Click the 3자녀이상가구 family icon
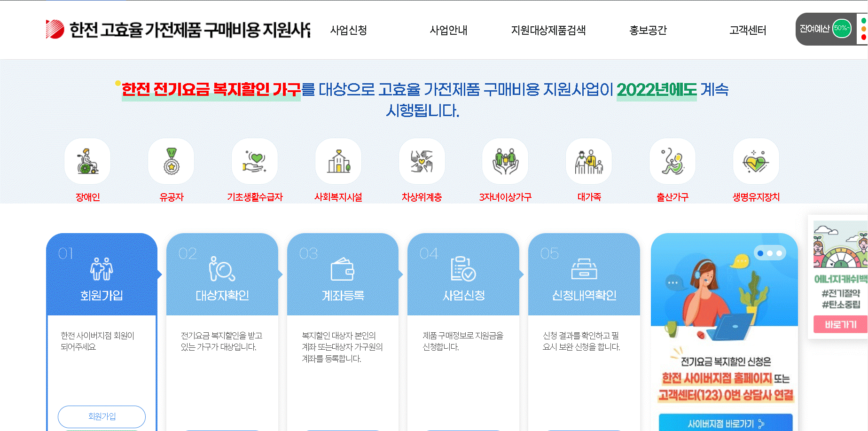The image size is (868, 431). [505, 161]
